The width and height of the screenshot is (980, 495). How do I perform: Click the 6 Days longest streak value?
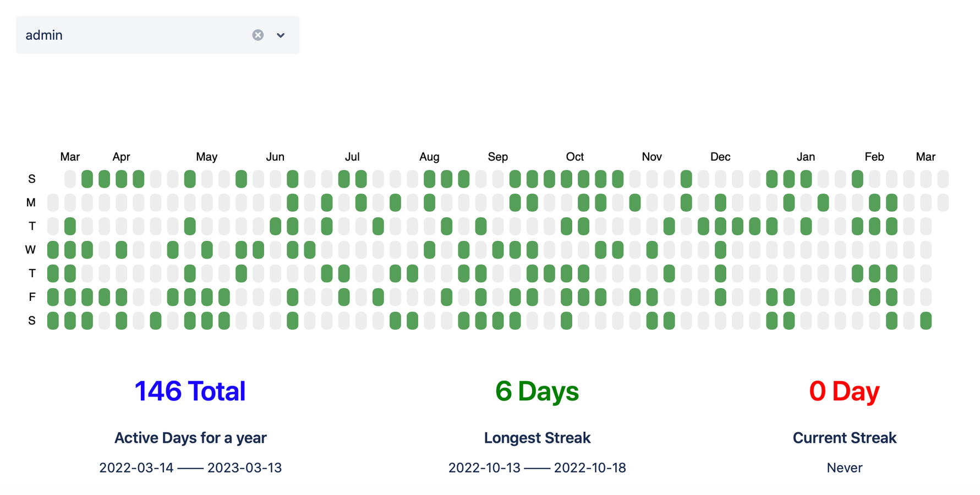(537, 391)
